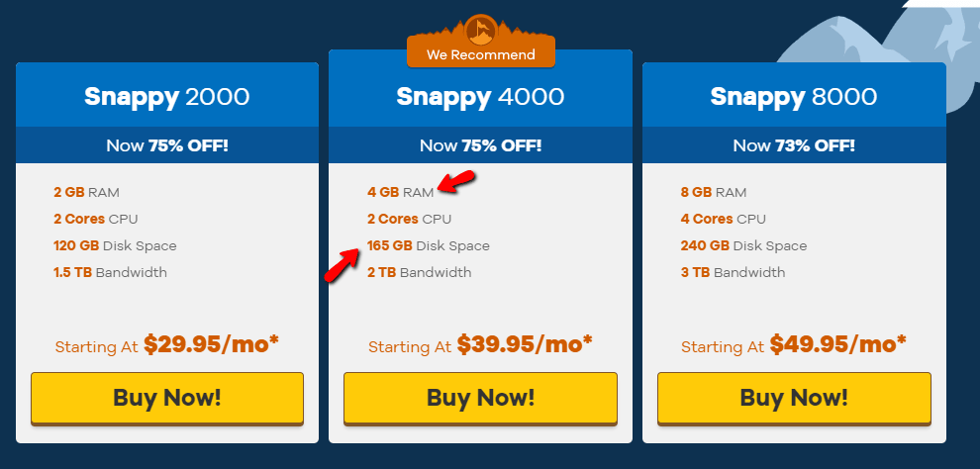The image size is (980, 469).
Task: Click the $49.95/mo price
Action: 837,344
